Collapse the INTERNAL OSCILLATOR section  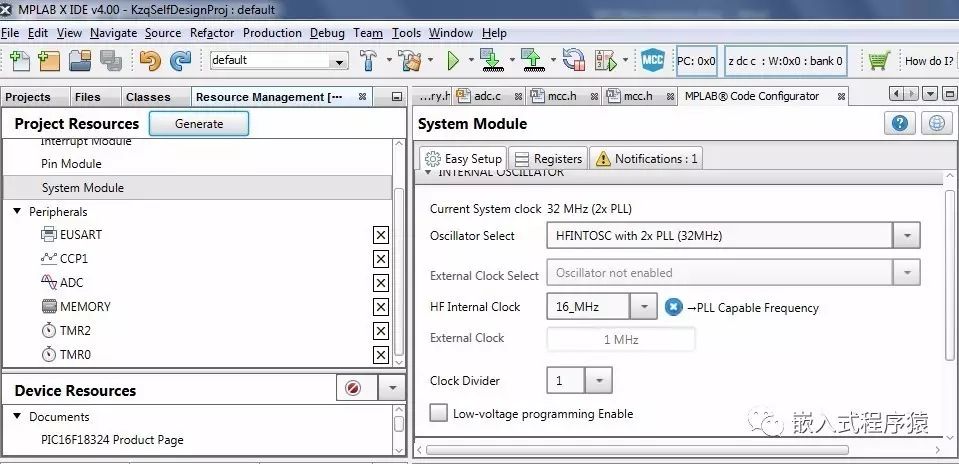click(x=426, y=174)
